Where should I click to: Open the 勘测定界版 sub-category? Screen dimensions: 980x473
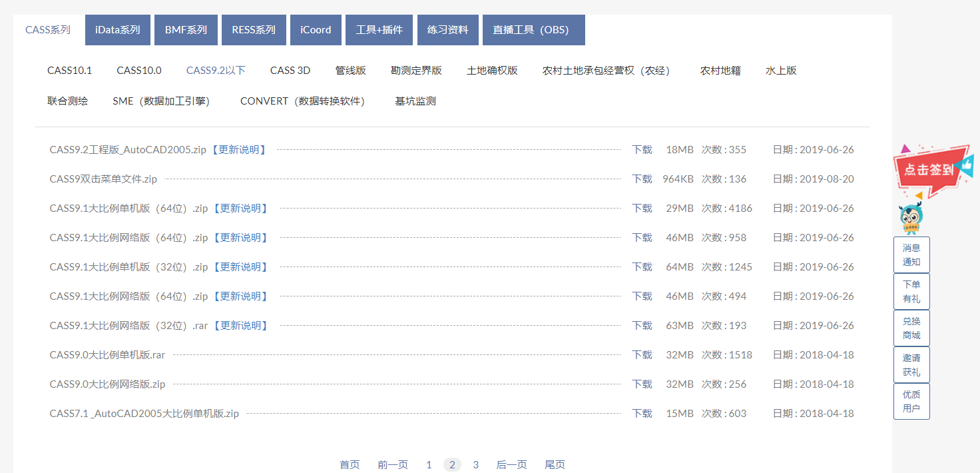[x=416, y=71]
